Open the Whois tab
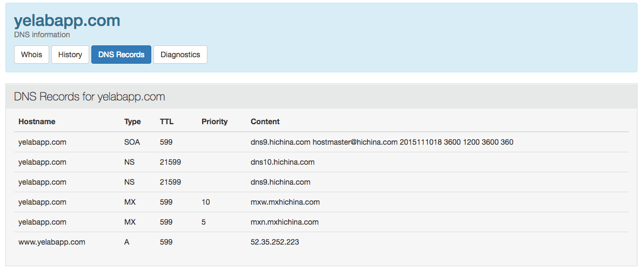This screenshot has width=644, height=270. point(31,55)
